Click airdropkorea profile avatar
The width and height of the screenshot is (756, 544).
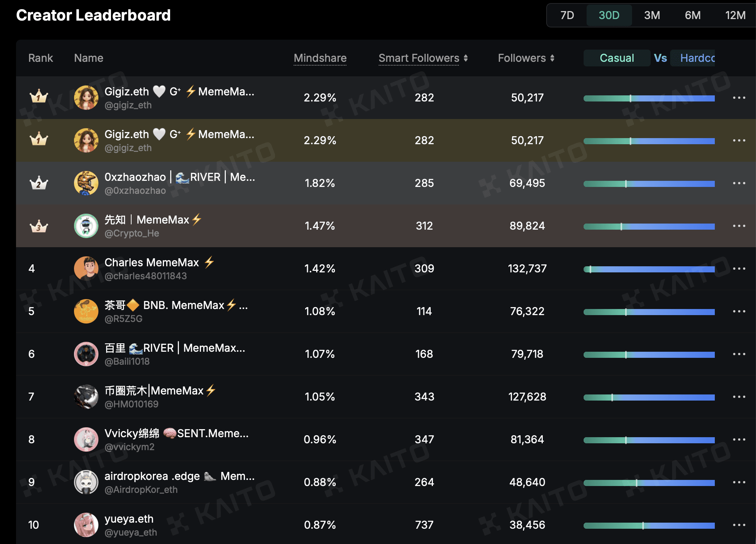(x=86, y=482)
